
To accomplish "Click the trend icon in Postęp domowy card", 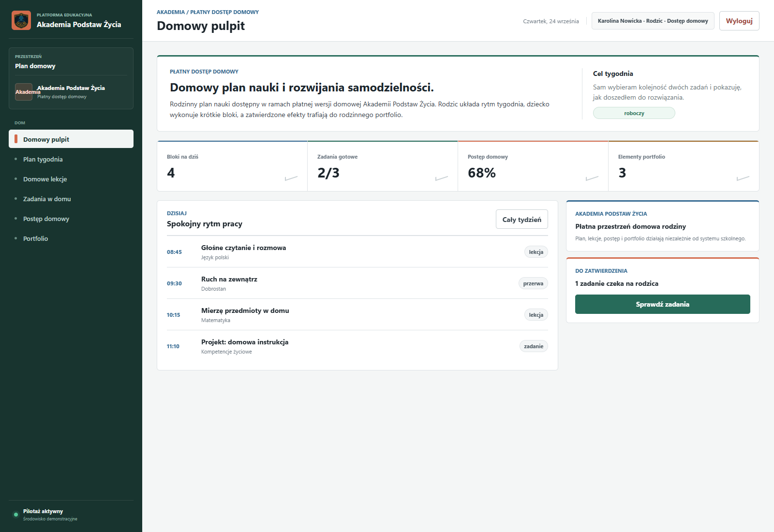I will [x=592, y=178].
